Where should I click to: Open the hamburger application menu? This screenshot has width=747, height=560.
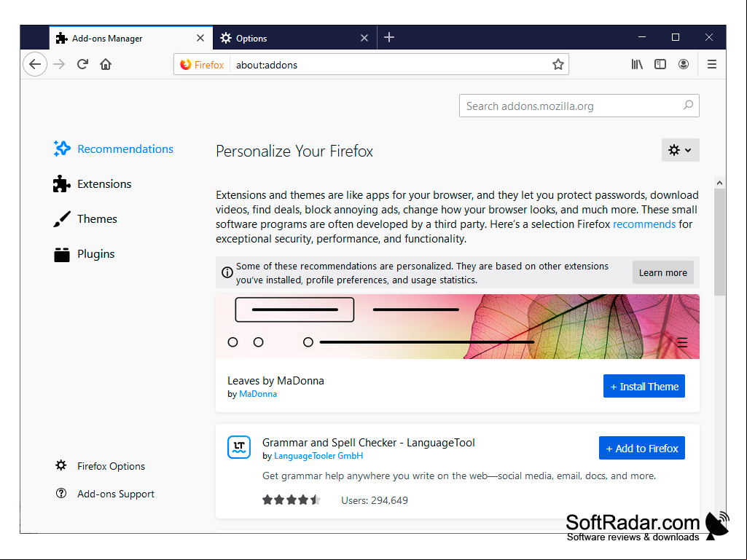[712, 64]
